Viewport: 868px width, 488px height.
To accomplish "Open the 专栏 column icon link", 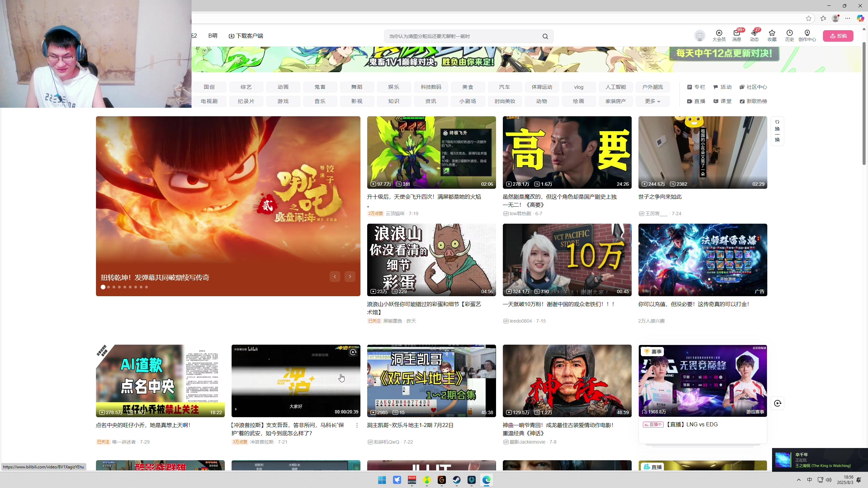I will point(696,87).
